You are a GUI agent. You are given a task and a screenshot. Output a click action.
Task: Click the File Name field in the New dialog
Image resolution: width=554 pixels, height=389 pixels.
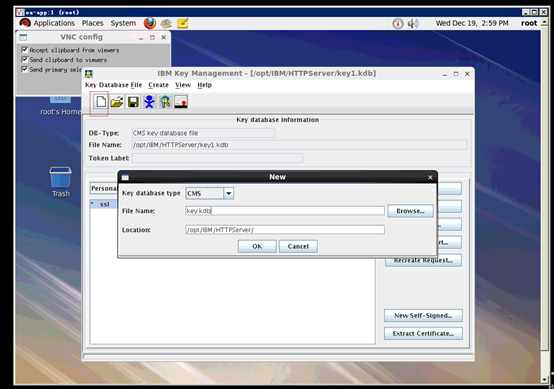(x=285, y=211)
